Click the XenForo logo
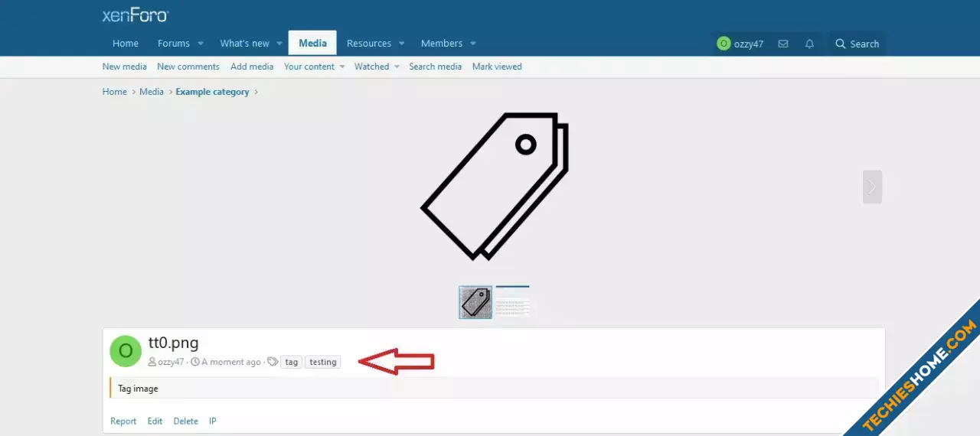 (x=136, y=15)
